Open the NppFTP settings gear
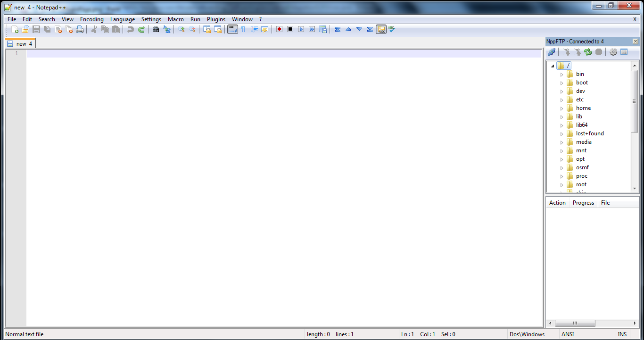This screenshot has width=644, height=340. coord(613,52)
